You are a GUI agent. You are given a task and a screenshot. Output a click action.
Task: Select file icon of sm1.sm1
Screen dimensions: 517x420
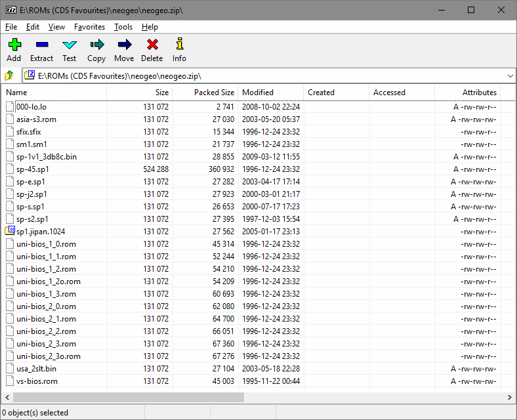[x=10, y=144]
